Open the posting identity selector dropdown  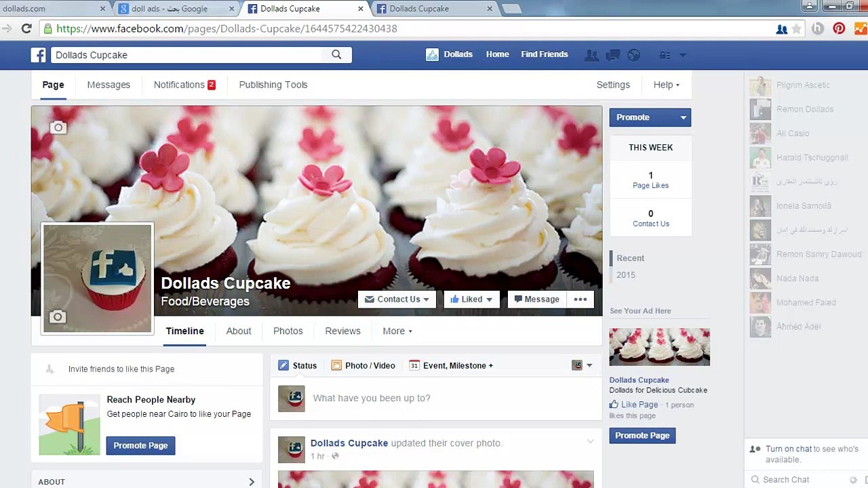coord(582,365)
